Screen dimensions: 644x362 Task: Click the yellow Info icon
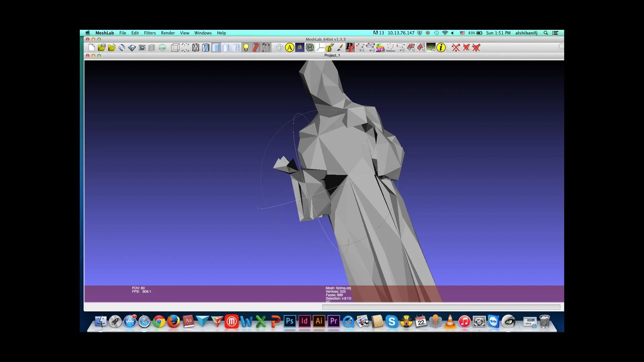pyautogui.click(x=441, y=48)
